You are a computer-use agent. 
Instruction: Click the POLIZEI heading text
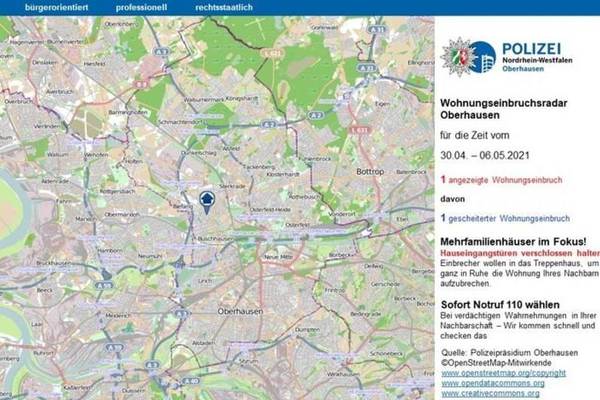(531, 49)
